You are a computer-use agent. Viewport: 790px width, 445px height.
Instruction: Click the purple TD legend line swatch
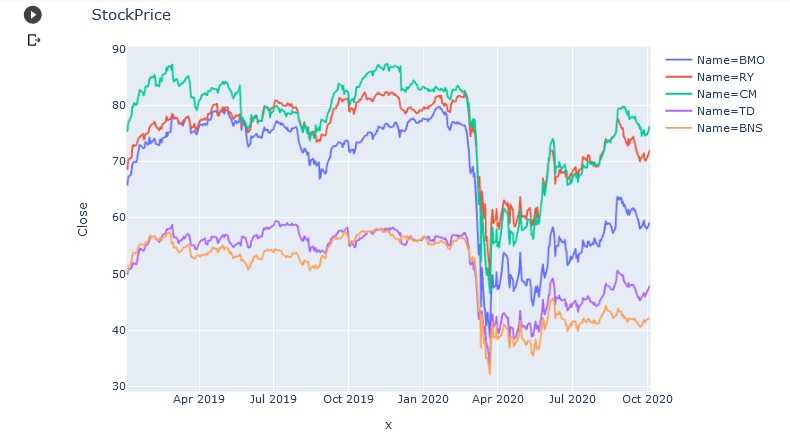pyautogui.click(x=678, y=111)
